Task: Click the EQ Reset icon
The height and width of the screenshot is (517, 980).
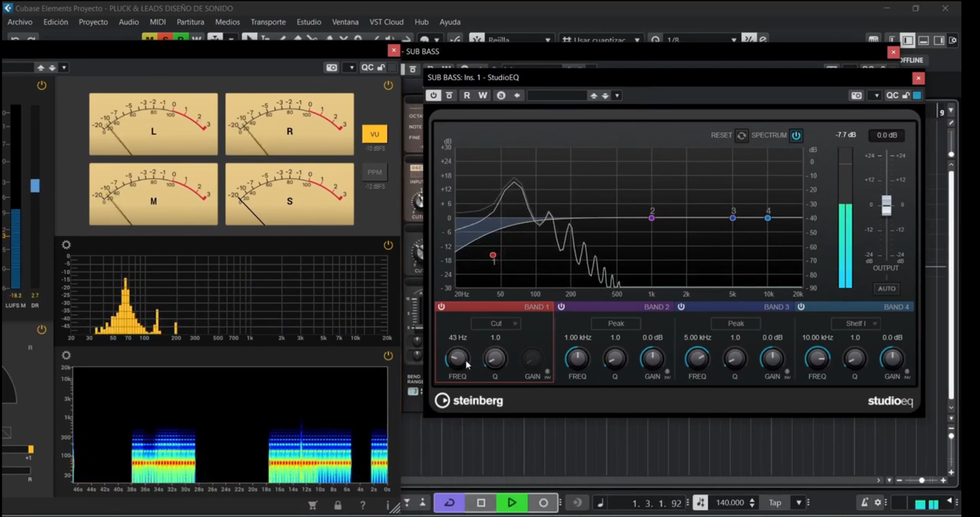Action: click(x=741, y=135)
